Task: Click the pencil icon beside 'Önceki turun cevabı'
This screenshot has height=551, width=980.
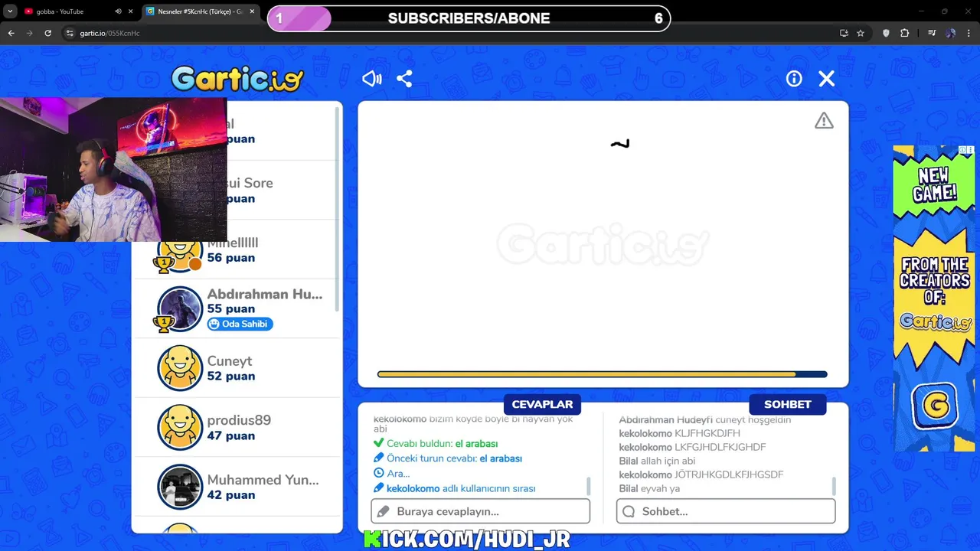Action: click(378, 458)
